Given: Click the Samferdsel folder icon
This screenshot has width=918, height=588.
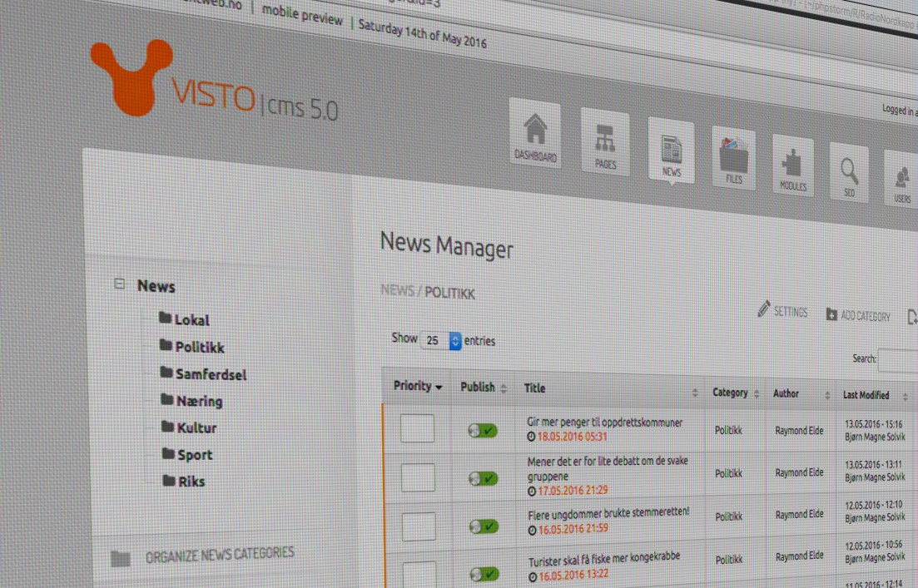Looking at the screenshot, I should point(166,372).
